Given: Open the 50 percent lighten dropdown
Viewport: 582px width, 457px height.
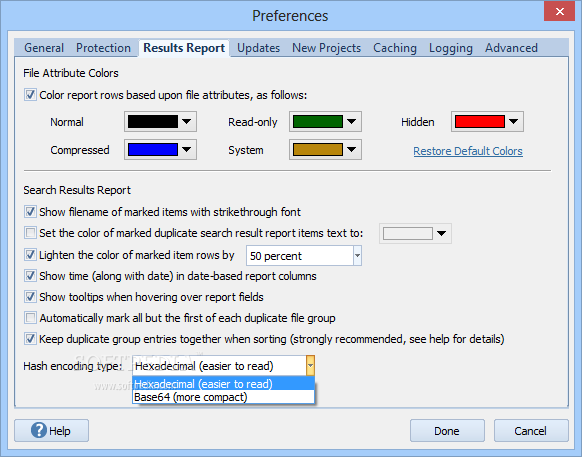Looking at the screenshot, I should click(357, 255).
